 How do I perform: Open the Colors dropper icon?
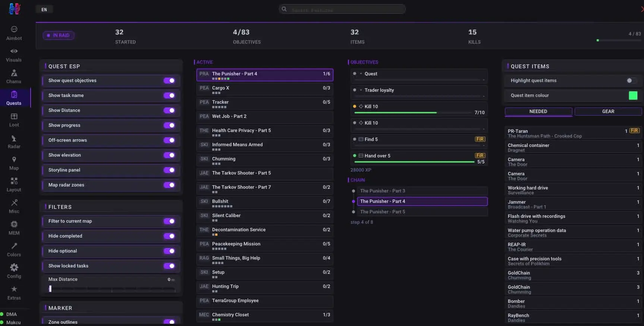click(x=14, y=246)
